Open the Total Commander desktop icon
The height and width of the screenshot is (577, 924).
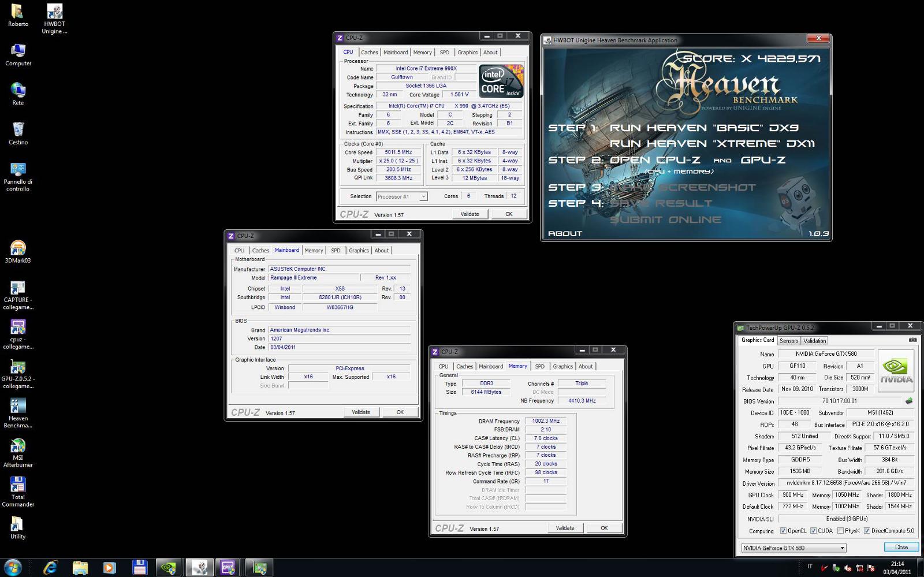tap(18, 492)
